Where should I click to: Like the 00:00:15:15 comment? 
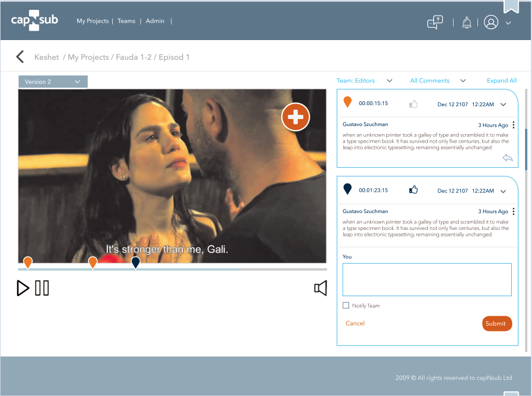(x=414, y=105)
